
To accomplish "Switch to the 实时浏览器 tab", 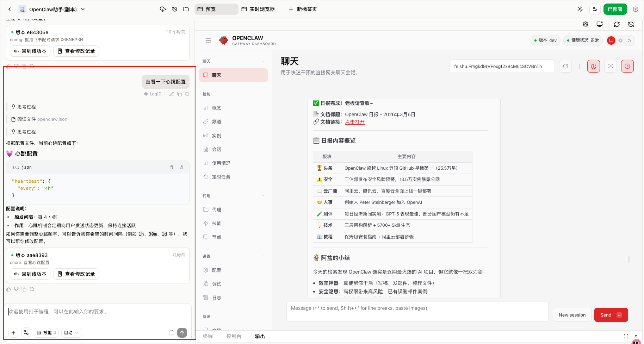I will pyautogui.click(x=258, y=9).
